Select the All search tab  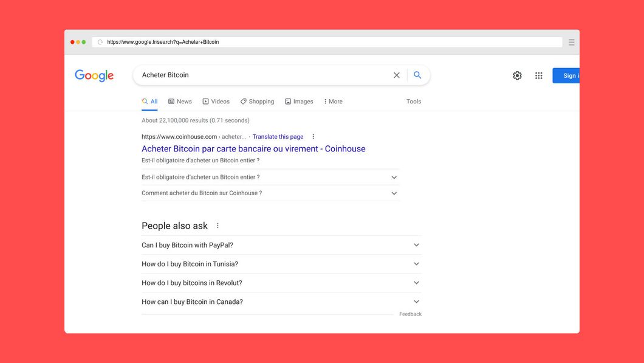[149, 102]
